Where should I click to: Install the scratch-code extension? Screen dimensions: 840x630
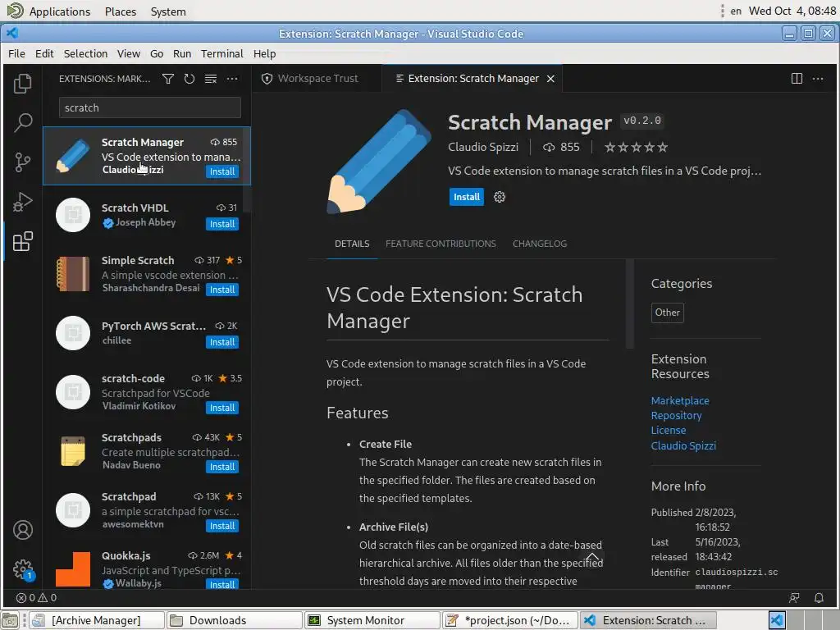(x=221, y=408)
